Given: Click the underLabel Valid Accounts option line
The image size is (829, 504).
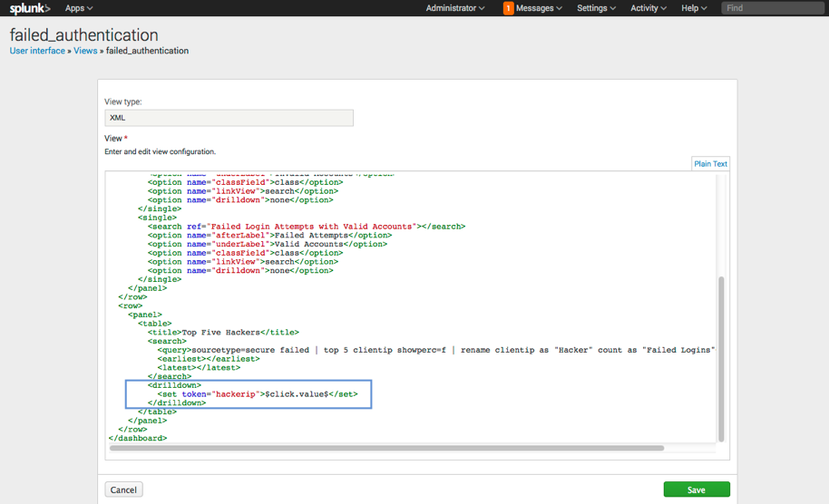Looking at the screenshot, I should click(x=268, y=244).
